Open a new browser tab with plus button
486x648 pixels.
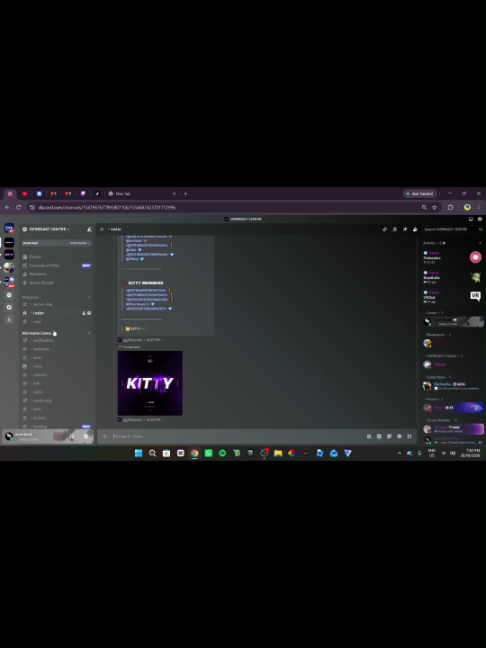click(186, 194)
